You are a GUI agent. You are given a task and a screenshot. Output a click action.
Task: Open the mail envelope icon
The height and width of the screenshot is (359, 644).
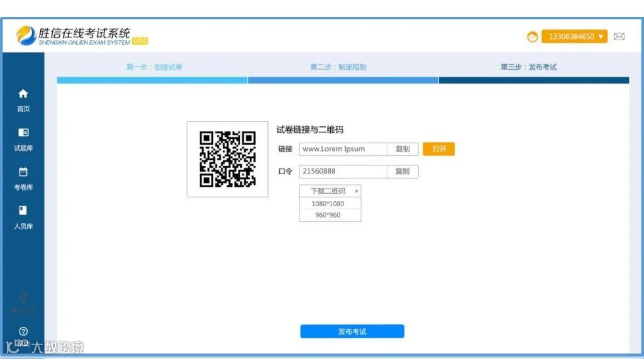coord(619,36)
